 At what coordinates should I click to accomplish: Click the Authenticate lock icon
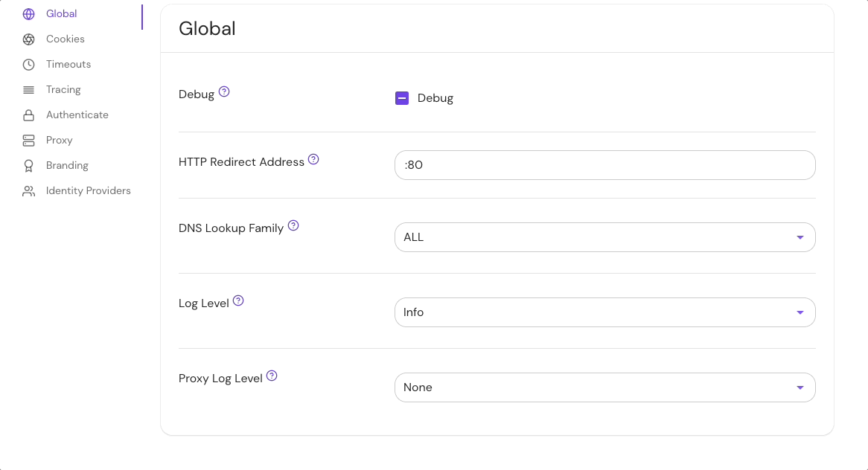point(28,115)
